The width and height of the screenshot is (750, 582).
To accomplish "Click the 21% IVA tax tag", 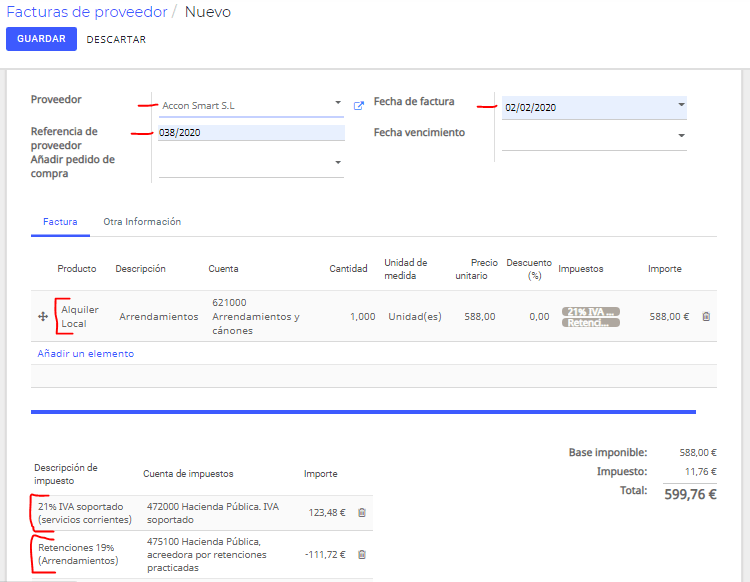I will (591, 311).
